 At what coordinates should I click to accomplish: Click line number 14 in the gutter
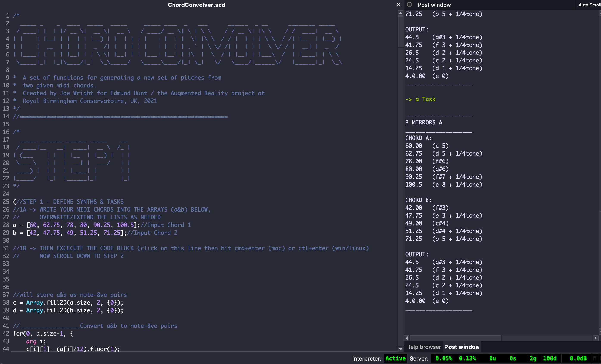[x=6, y=116]
